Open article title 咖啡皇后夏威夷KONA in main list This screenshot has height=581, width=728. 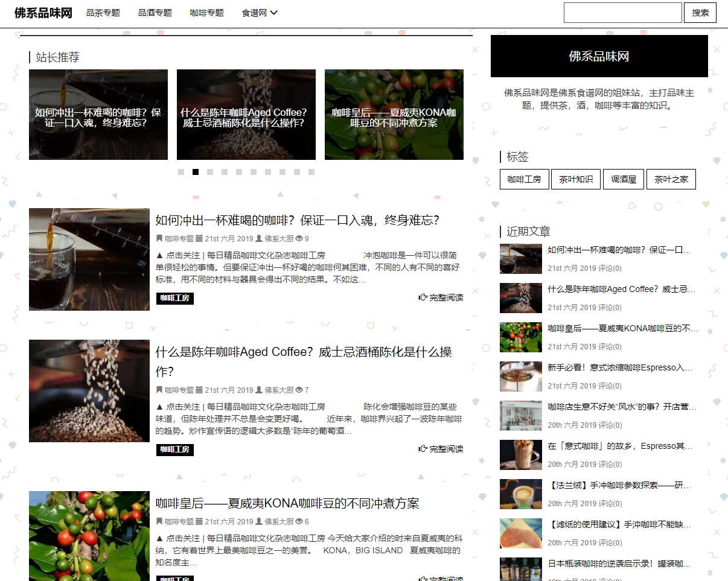coord(287,503)
